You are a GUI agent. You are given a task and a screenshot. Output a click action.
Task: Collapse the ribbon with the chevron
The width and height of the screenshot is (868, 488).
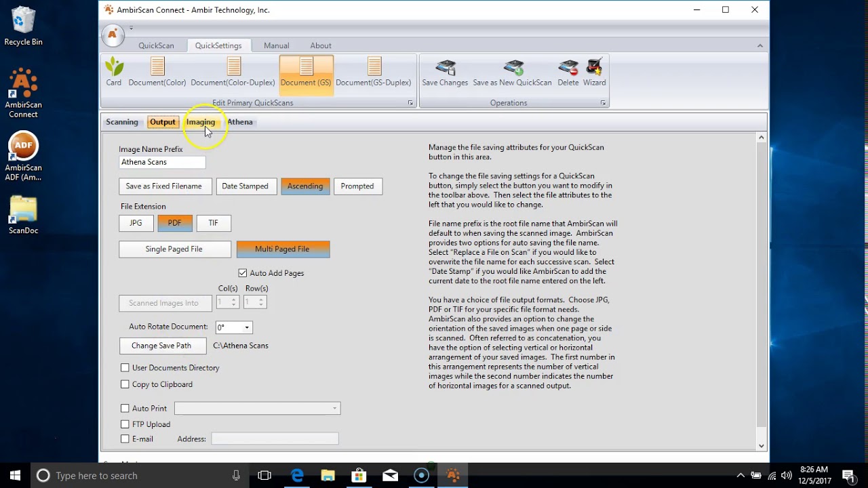point(760,45)
